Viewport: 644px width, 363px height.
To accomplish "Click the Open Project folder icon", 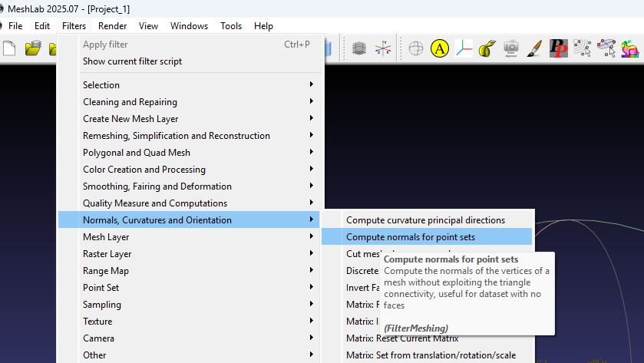I will coord(33,48).
